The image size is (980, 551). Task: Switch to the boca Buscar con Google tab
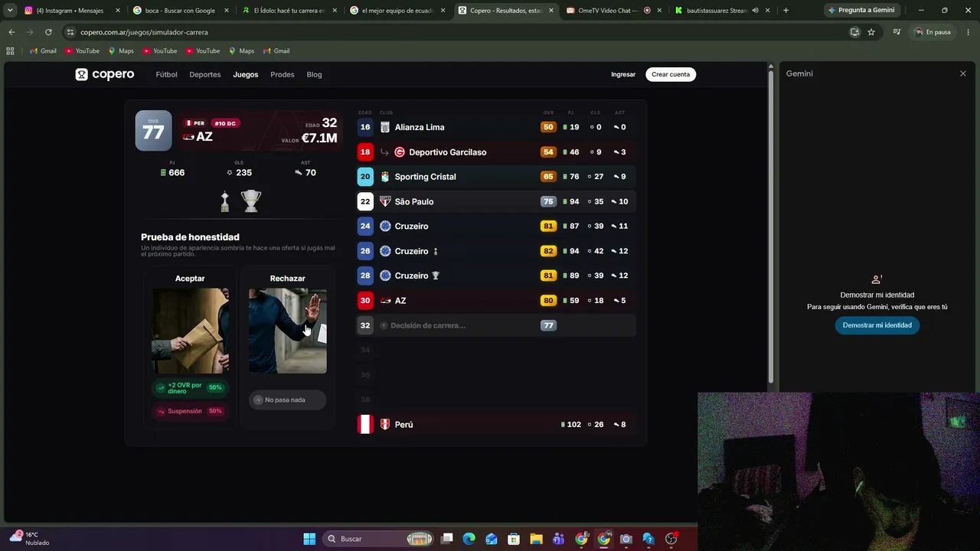click(181, 11)
